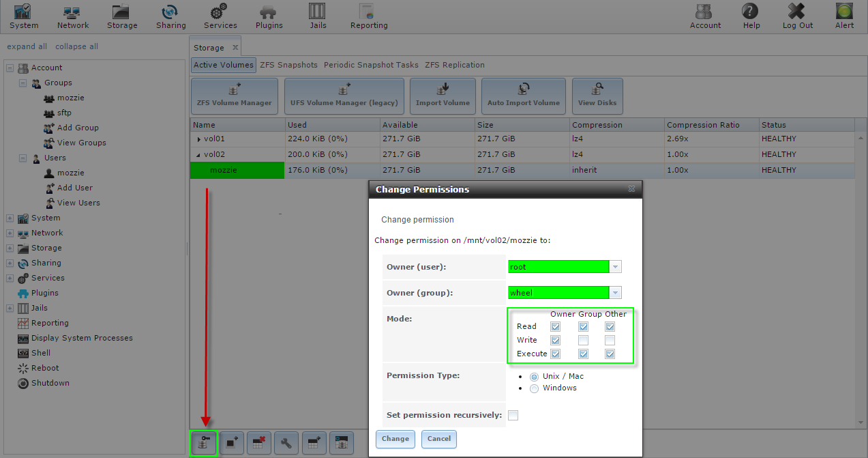Switch to the ZFS Snapshots tab
Screen dimensions: 868x458
pyautogui.click(x=288, y=65)
